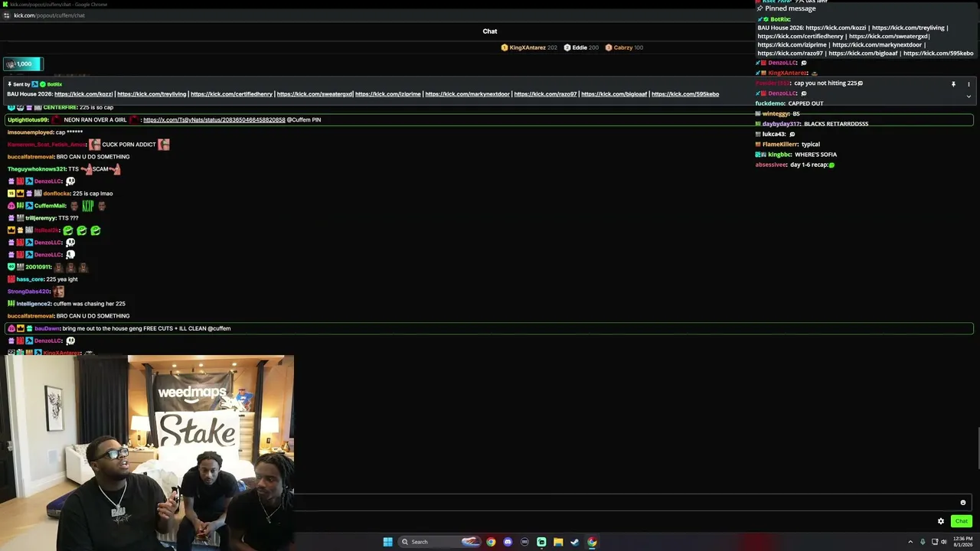
Task: Open bauDawn username in highlighted message
Action: 47,328
